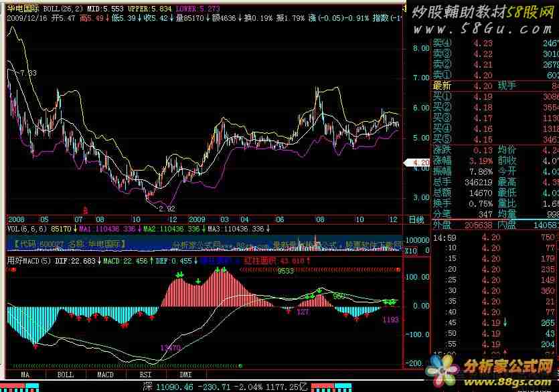The width and height of the screenshot is (559, 392).
Task: Click the 华电国际 stock name in chart header
Action: click(23, 9)
